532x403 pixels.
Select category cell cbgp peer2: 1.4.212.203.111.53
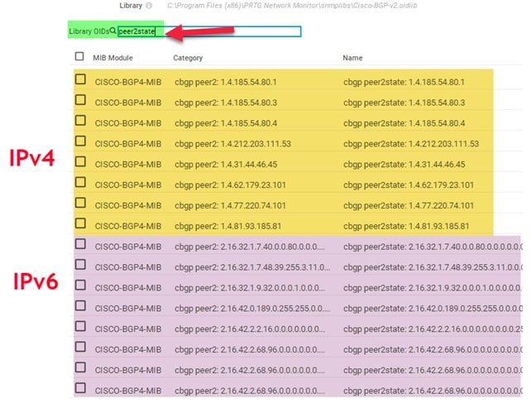pos(232,144)
